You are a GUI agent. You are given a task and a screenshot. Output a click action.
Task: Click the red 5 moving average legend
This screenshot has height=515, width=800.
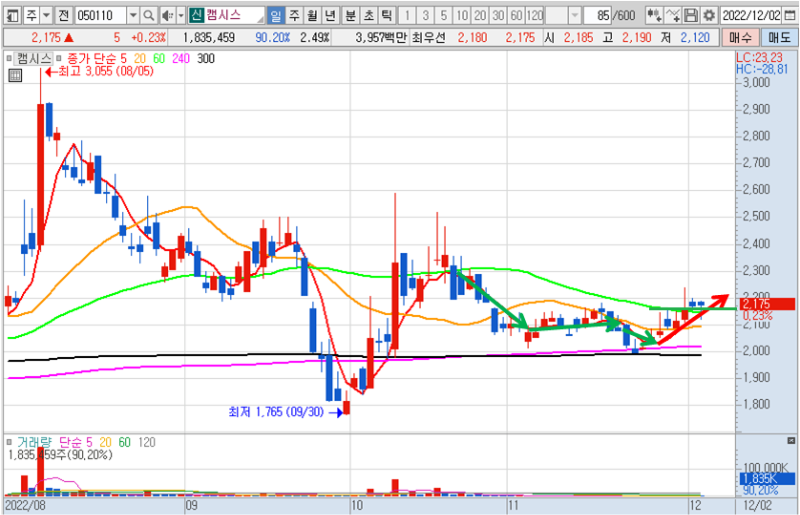tap(123, 59)
